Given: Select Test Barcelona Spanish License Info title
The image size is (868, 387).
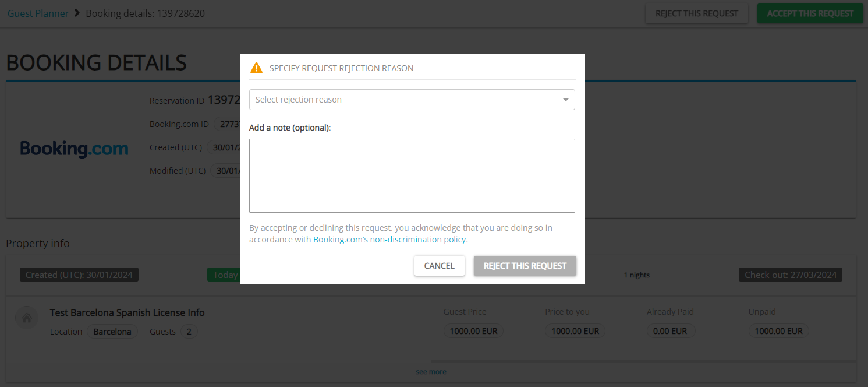Looking at the screenshot, I should (127, 313).
